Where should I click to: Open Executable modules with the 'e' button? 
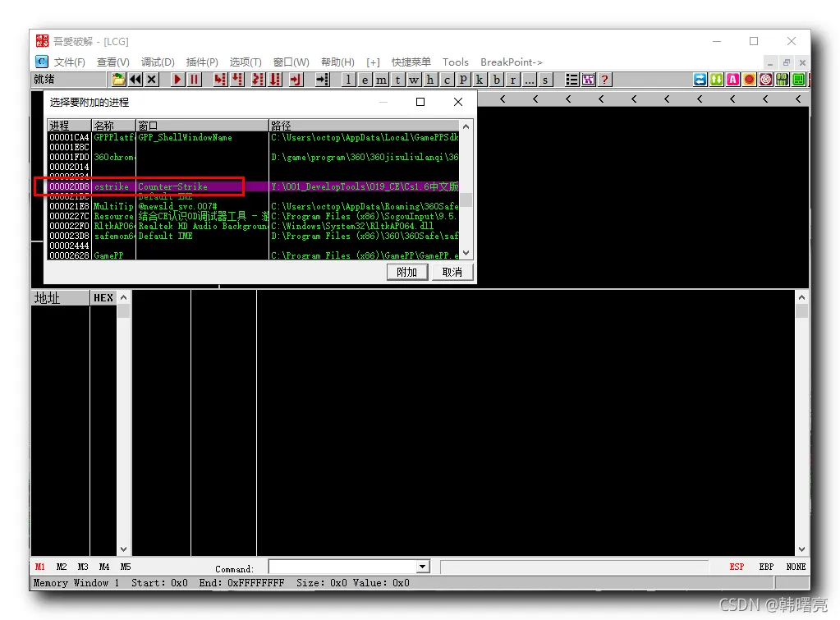coord(365,80)
